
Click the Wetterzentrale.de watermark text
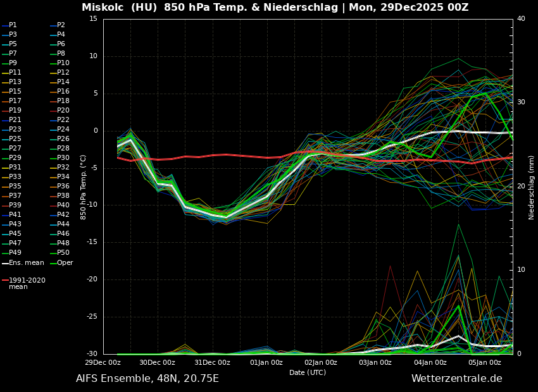pyautogui.click(x=456, y=379)
